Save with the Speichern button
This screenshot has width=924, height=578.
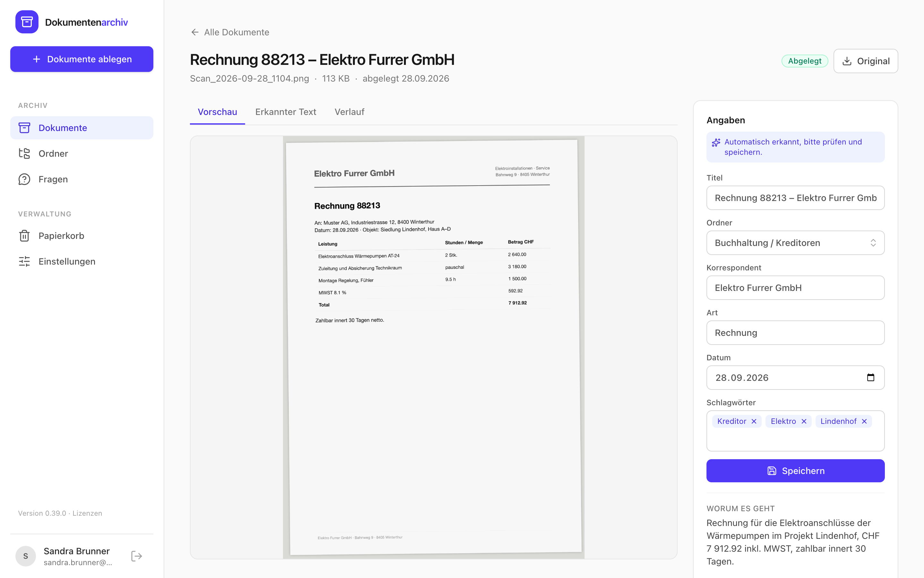click(795, 470)
